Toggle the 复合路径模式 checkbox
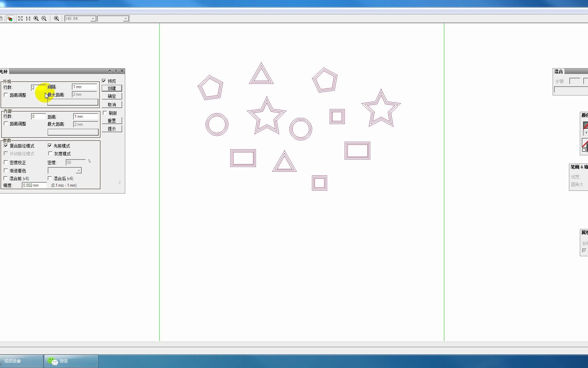The width and height of the screenshot is (588, 368). [x=6, y=145]
